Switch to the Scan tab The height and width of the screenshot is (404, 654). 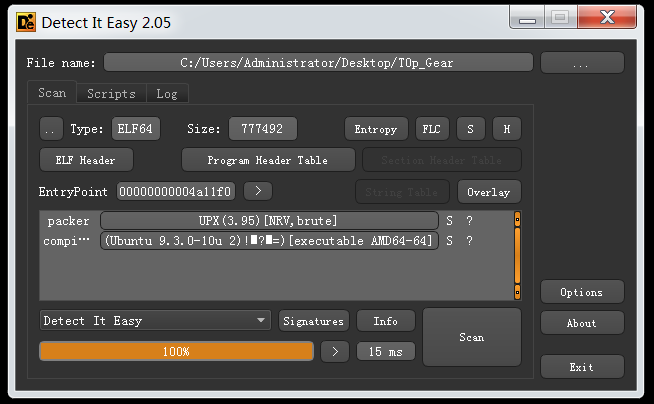(x=52, y=93)
